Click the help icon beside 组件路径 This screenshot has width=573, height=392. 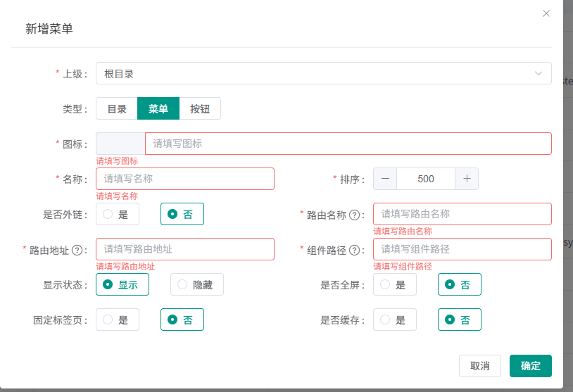[x=355, y=250]
